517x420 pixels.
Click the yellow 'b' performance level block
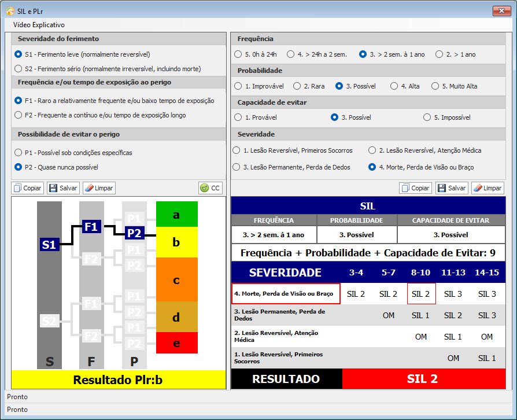[x=177, y=242]
